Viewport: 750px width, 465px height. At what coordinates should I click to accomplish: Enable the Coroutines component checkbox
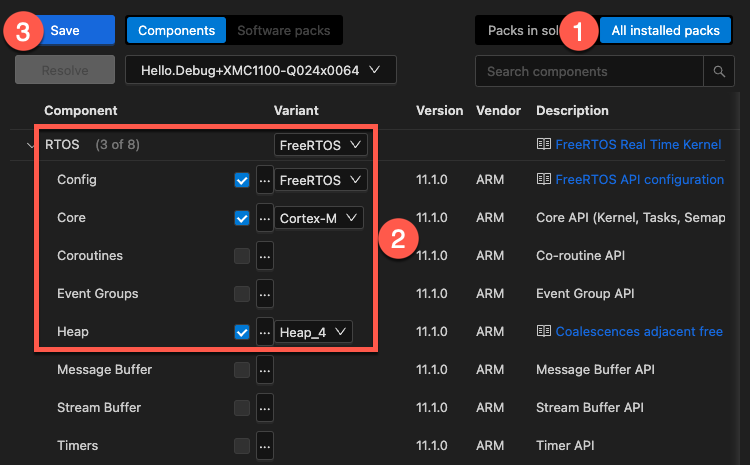point(241,256)
